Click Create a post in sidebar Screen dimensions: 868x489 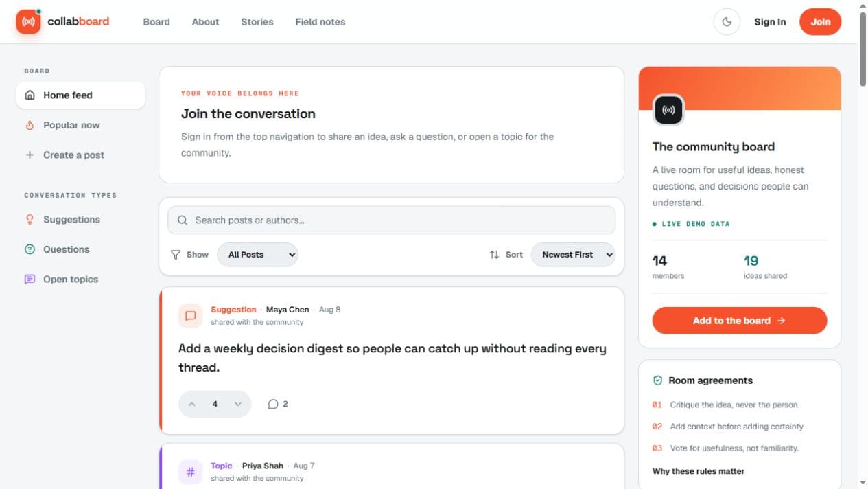(81, 155)
